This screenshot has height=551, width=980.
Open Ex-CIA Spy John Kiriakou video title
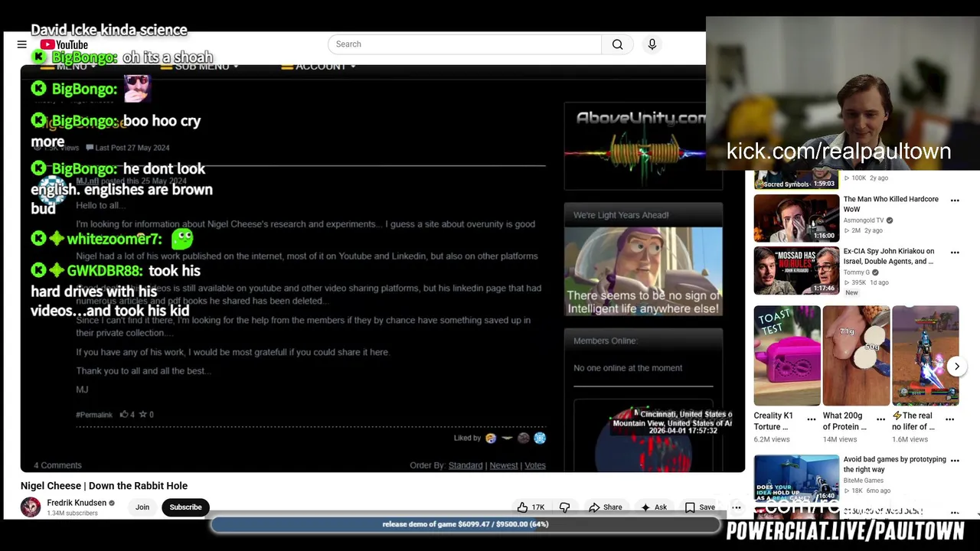click(x=889, y=256)
